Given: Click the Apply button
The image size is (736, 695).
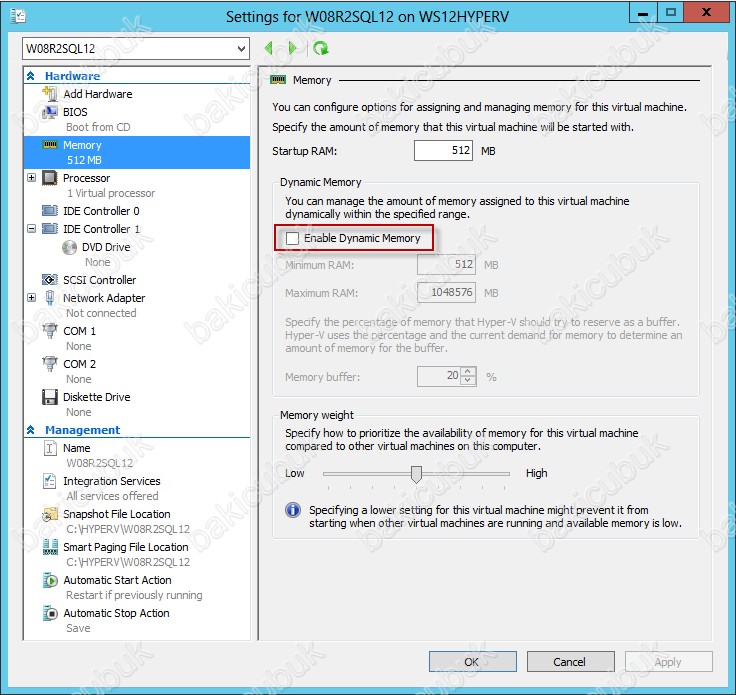Looking at the screenshot, I should (668, 662).
